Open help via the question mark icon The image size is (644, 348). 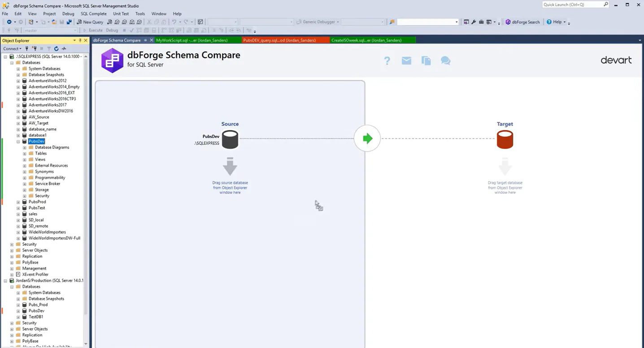(387, 61)
